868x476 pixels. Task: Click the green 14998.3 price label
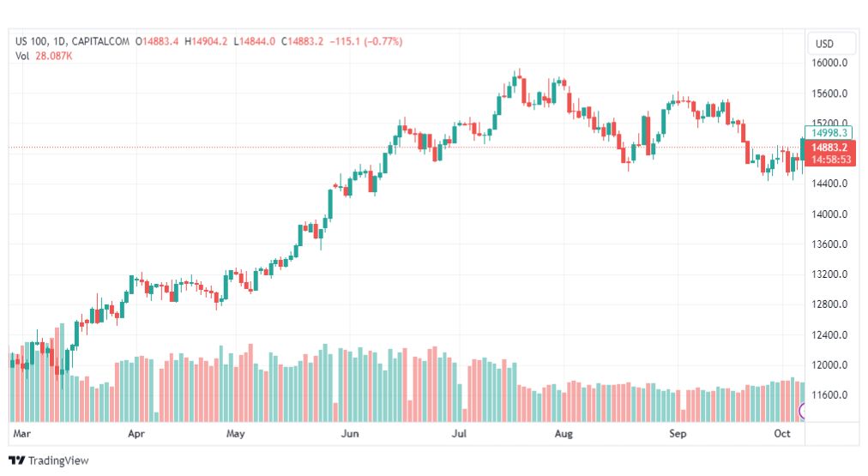[x=829, y=132]
